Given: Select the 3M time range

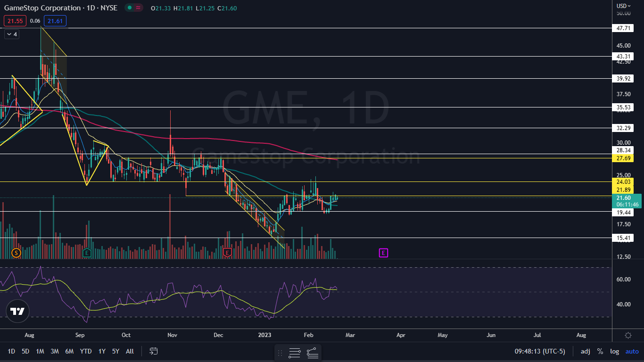Looking at the screenshot, I should (55, 351).
